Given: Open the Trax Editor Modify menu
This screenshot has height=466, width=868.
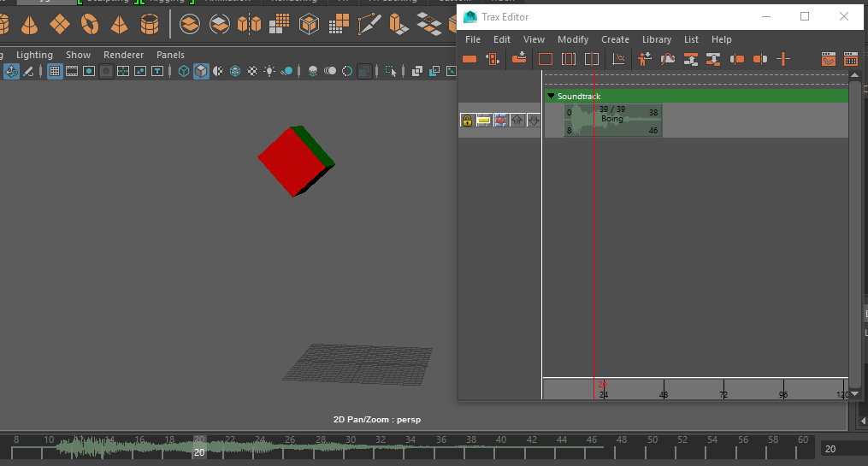Looking at the screenshot, I should (573, 39).
